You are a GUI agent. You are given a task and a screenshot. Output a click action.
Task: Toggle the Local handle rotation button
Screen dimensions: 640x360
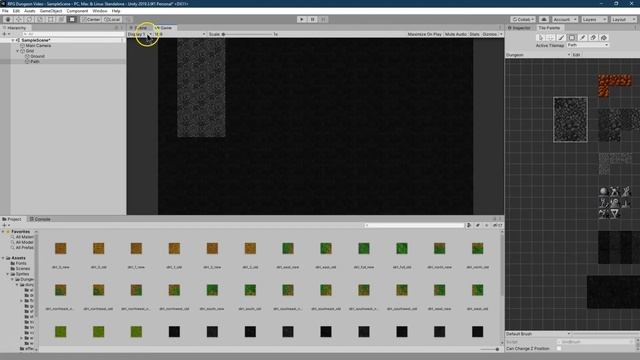(112, 19)
